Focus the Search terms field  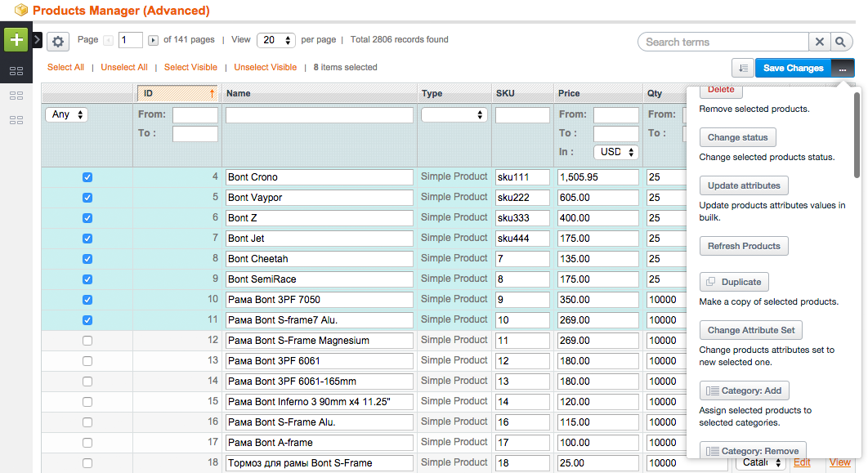pyautogui.click(x=724, y=42)
